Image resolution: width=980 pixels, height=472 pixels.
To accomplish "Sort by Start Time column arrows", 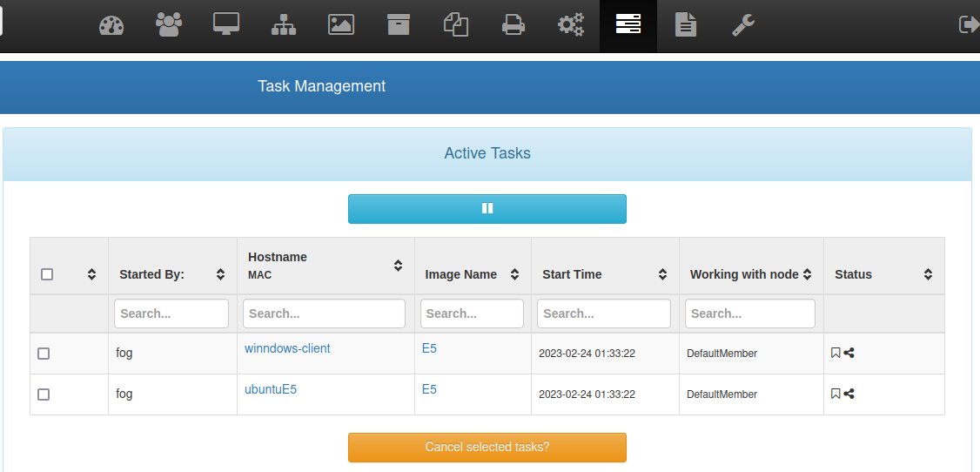I will pos(662,273).
